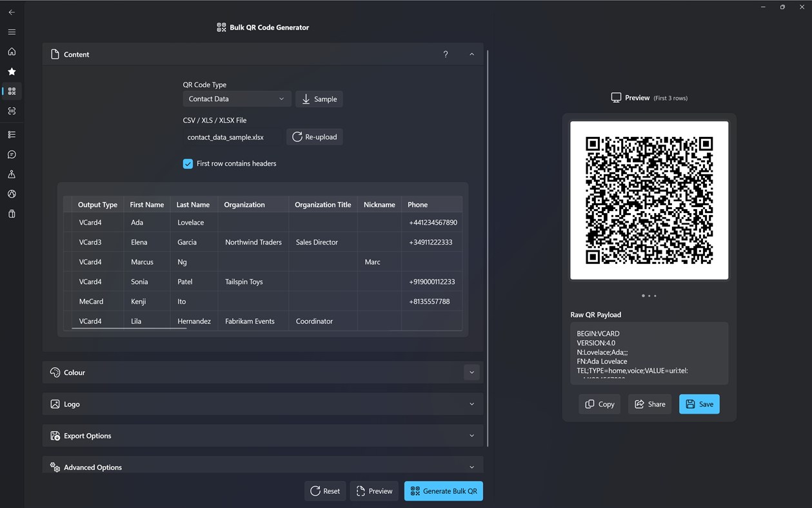Open the gift/package icon at sidebar bottom
The image size is (812, 508).
coord(11,213)
